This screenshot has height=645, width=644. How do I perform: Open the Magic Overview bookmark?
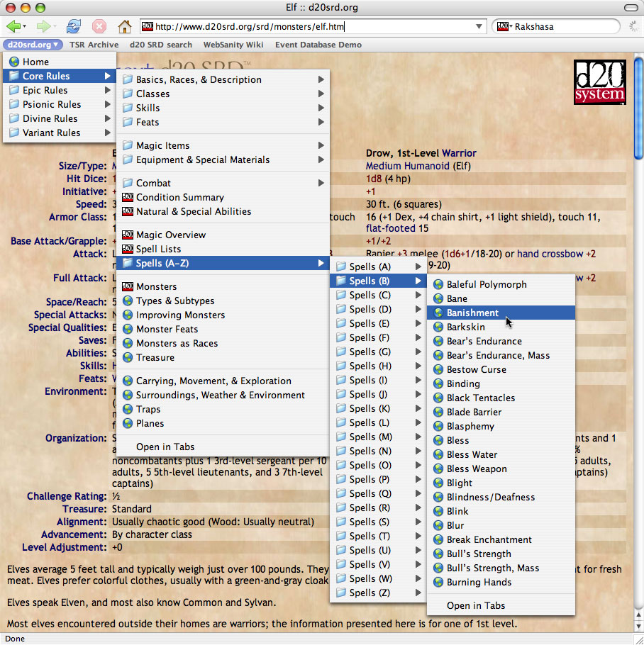pyautogui.click(x=224, y=235)
